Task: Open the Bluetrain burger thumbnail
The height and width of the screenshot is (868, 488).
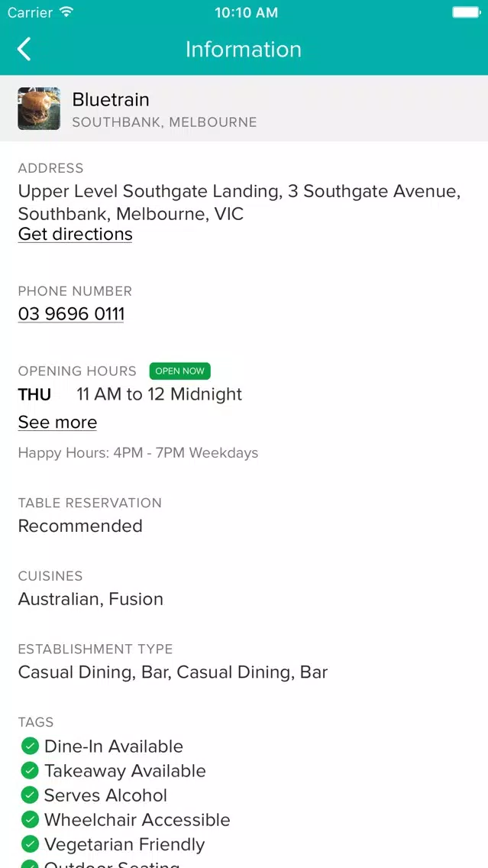Action: pyautogui.click(x=39, y=108)
